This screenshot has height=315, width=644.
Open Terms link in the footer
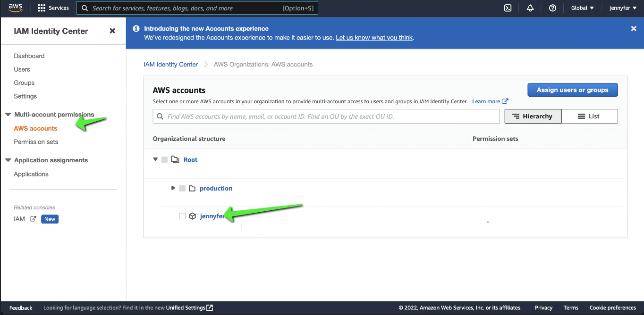pos(571,308)
